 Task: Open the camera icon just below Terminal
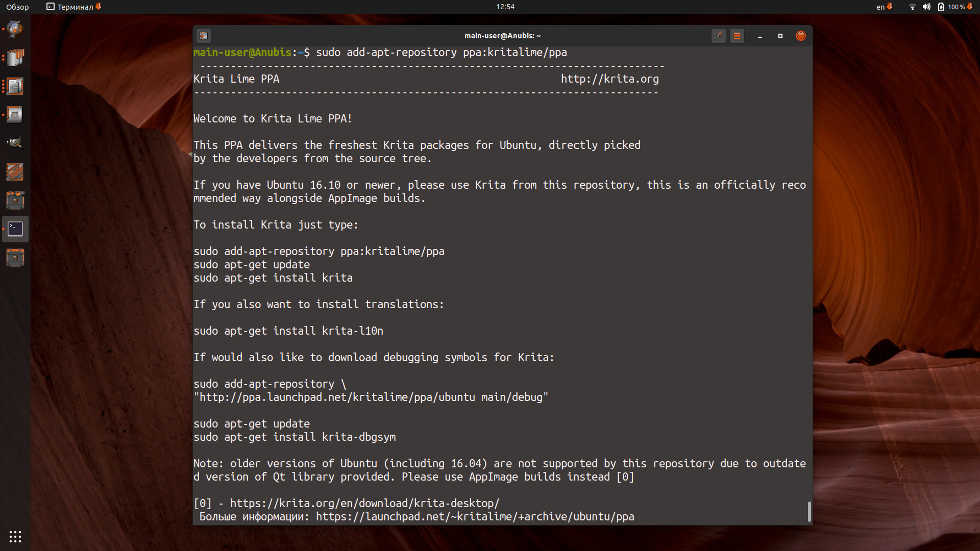point(15,258)
